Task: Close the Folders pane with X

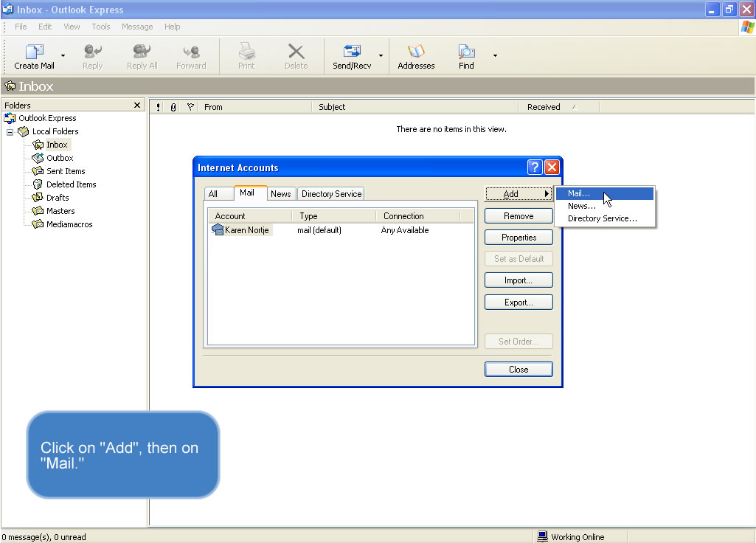Action: click(x=136, y=106)
